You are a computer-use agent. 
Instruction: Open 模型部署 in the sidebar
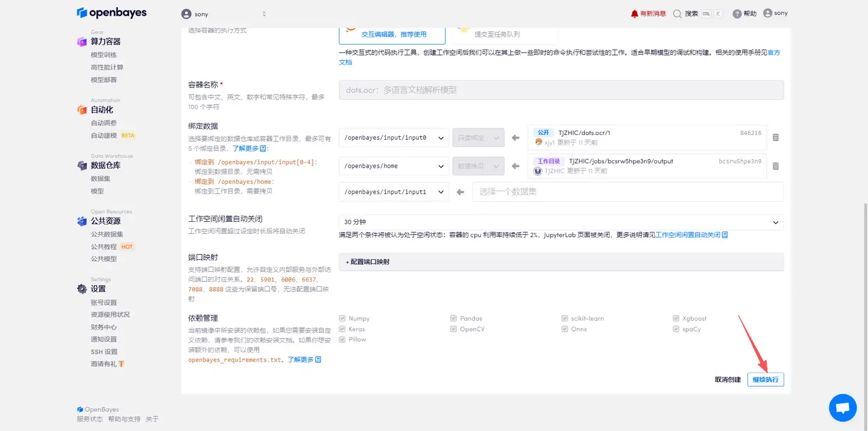coord(104,80)
